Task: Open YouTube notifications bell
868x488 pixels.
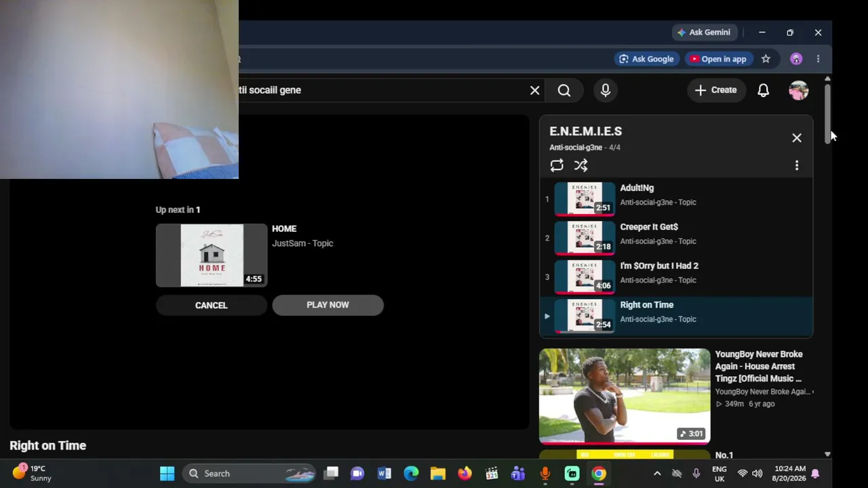Action: tap(763, 90)
